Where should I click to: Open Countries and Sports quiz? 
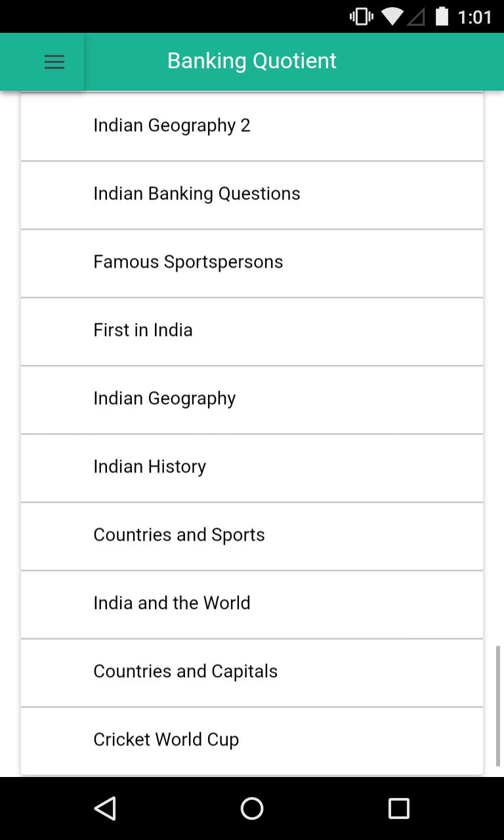tap(252, 536)
